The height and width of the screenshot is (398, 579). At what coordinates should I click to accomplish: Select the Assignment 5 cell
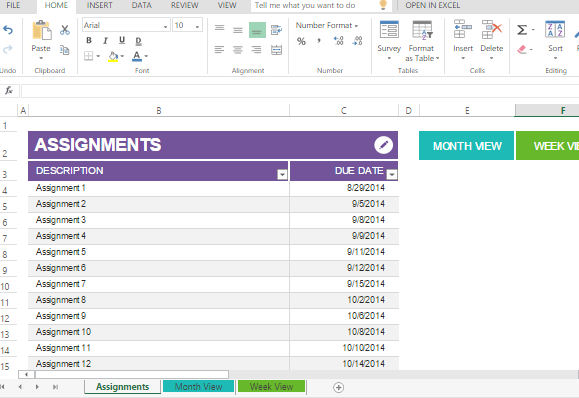[159, 252]
